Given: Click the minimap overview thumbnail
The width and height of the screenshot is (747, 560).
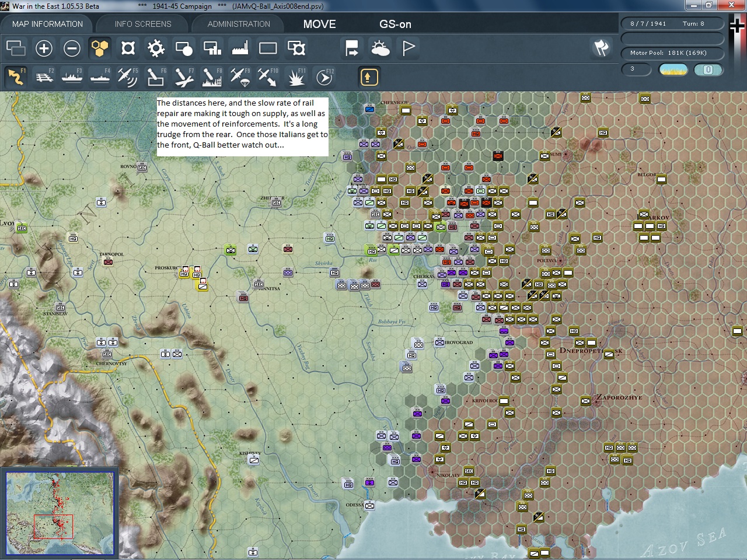Looking at the screenshot, I should tap(60, 513).
